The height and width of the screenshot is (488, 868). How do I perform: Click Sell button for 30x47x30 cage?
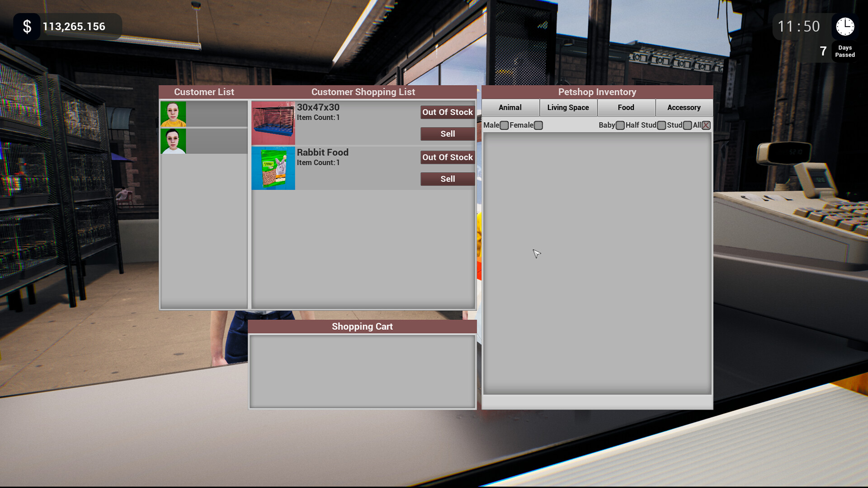pyautogui.click(x=447, y=133)
